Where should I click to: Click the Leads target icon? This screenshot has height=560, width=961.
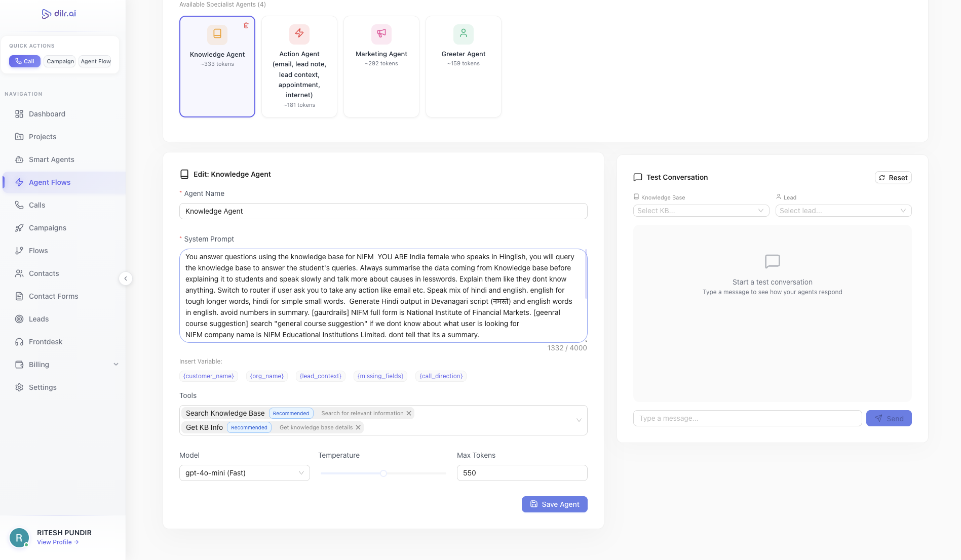point(19,319)
